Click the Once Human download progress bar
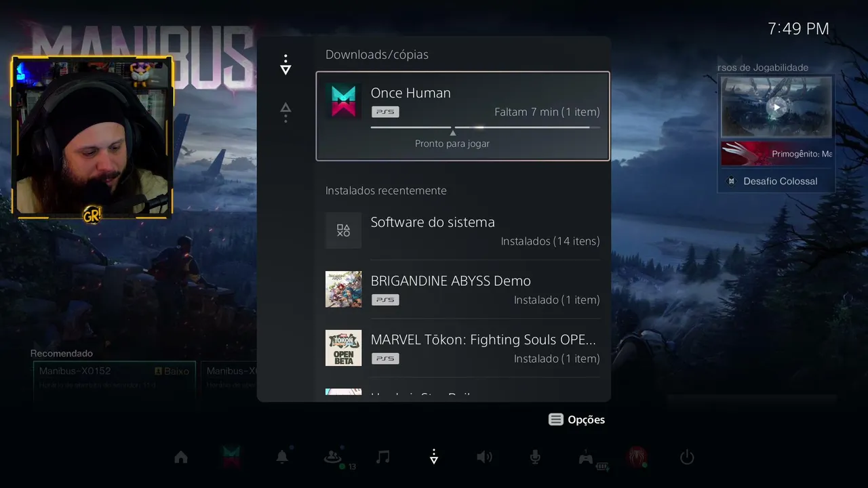Screen dimensions: 868x488 [485, 127]
